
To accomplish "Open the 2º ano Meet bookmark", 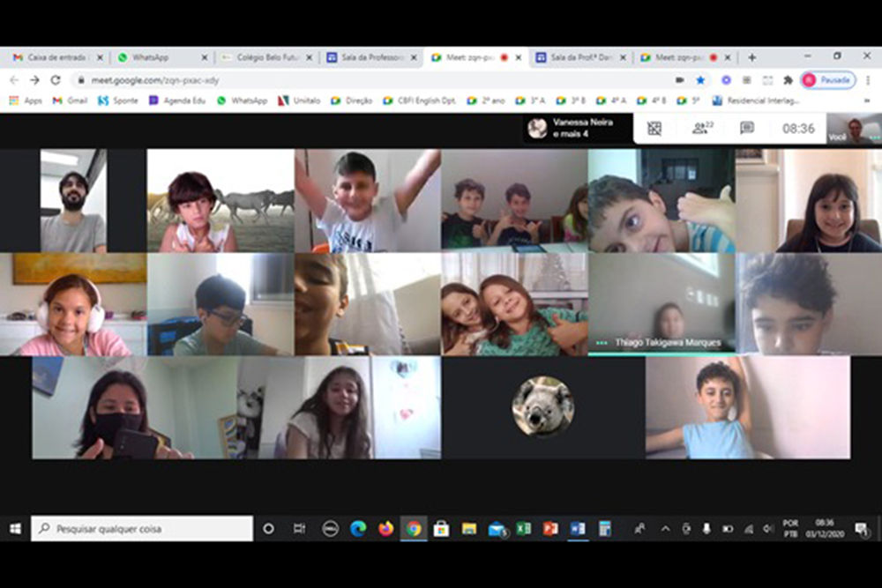I will (486, 100).
